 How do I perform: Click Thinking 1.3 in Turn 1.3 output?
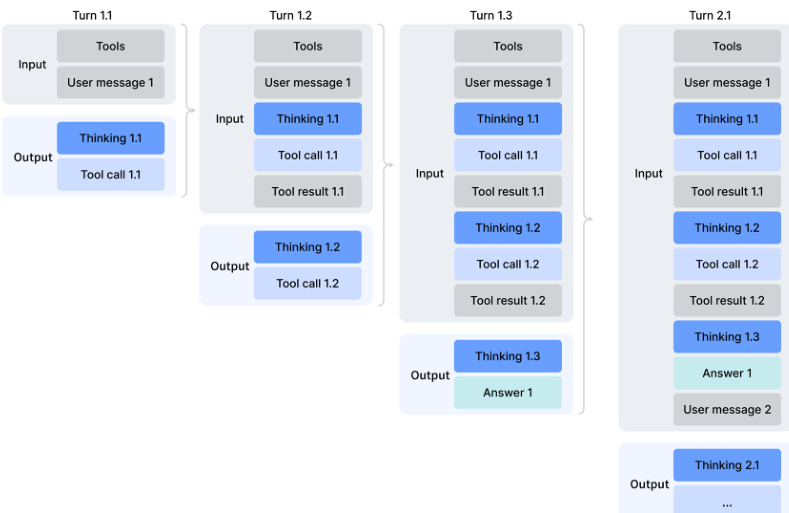pyautogui.click(x=508, y=356)
